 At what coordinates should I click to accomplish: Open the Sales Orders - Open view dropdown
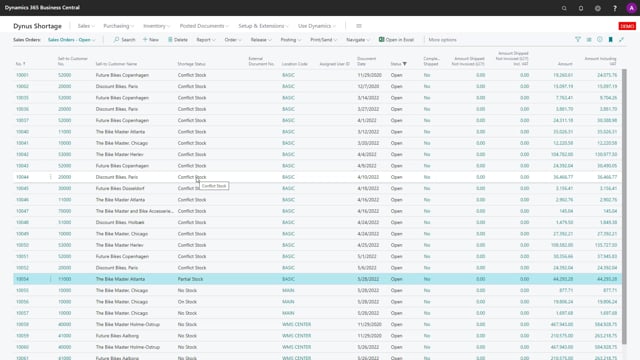click(71, 40)
